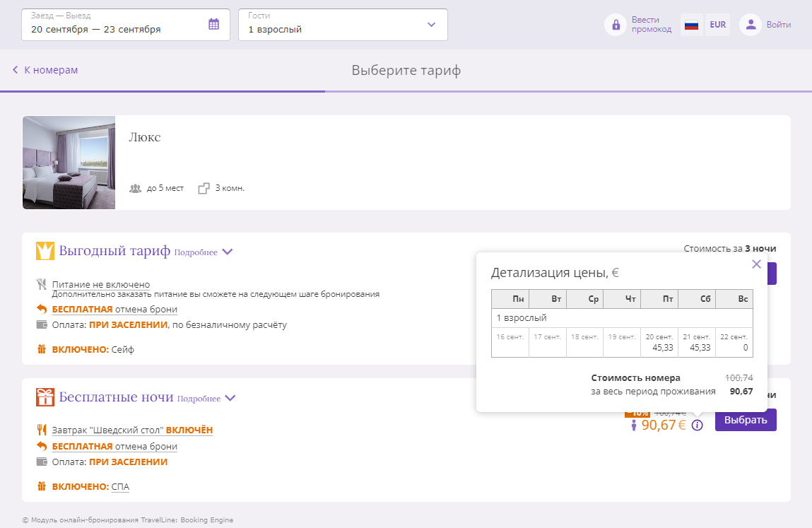Go back via К номерам link
The height and width of the screenshot is (528, 812).
click(51, 70)
